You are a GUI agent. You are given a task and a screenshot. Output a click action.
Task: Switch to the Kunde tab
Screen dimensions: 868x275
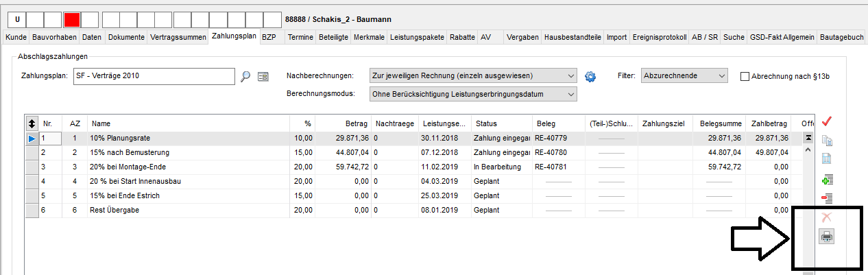point(16,37)
